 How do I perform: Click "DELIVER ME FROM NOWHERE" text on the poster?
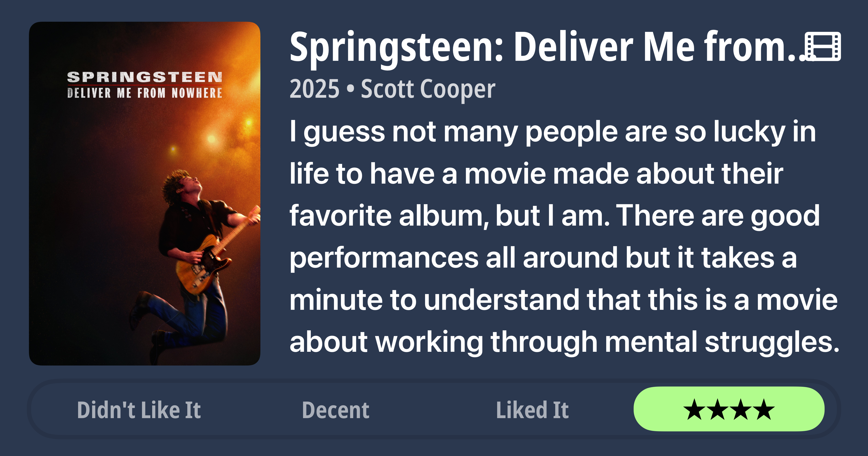(x=145, y=93)
